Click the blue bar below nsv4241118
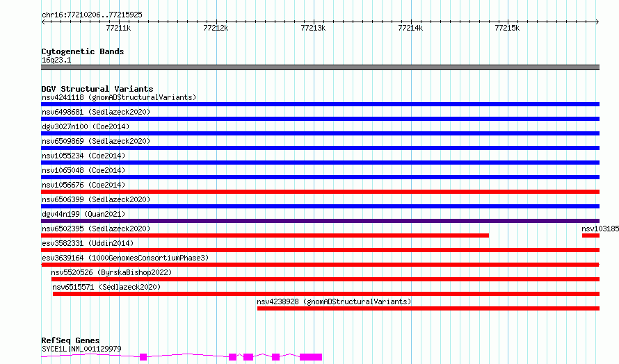 click(320, 104)
